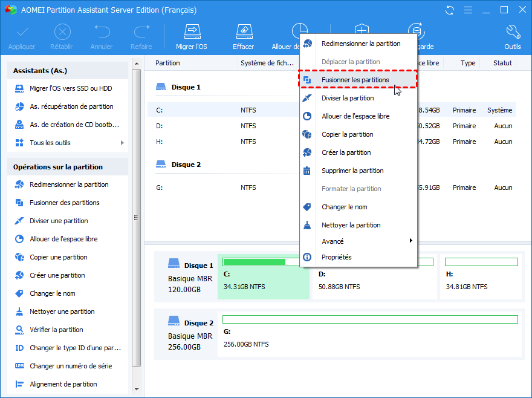
Task: Sort by Système de fich... column header
Action: (x=267, y=63)
